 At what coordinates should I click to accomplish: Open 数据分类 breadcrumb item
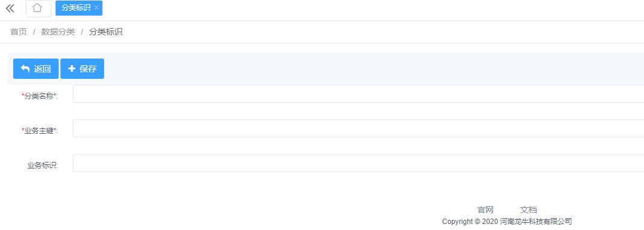[x=58, y=32]
